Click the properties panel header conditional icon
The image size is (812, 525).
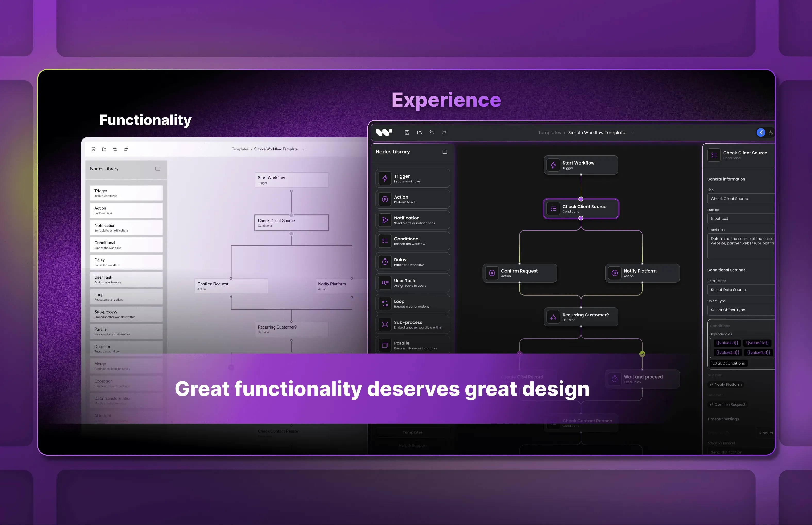pyautogui.click(x=714, y=155)
